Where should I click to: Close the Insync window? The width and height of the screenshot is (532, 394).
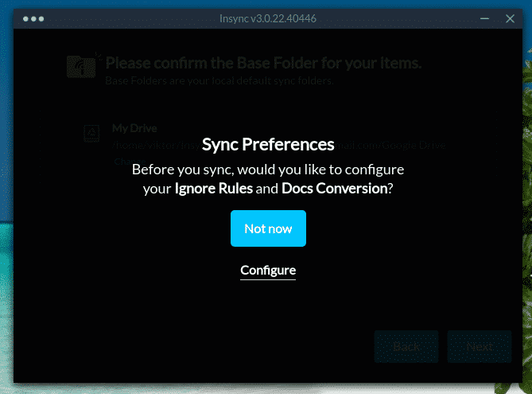tap(510, 18)
